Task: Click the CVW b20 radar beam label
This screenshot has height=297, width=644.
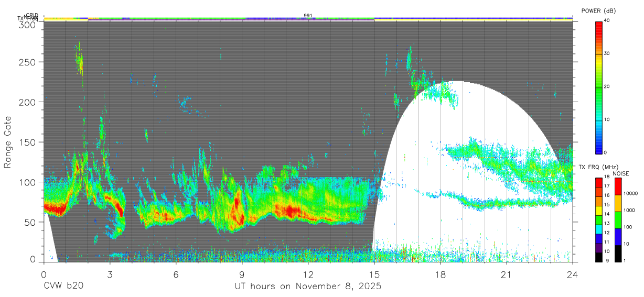Action: coord(63,287)
